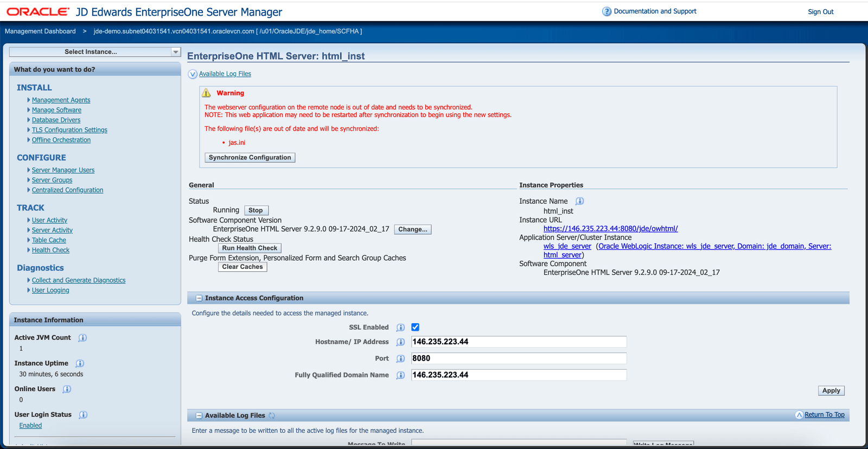Click the Clear Caches button
This screenshot has height=449, width=868.
click(x=242, y=267)
